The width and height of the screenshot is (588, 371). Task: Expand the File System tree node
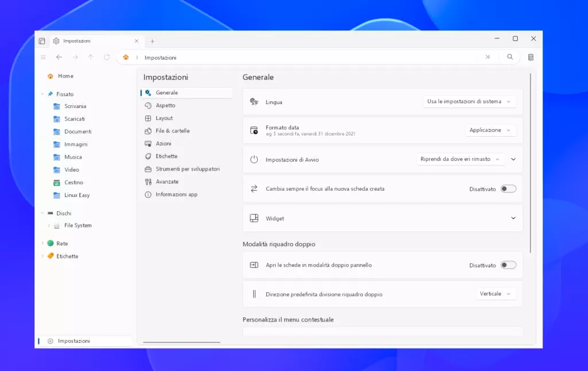pyautogui.click(x=49, y=226)
